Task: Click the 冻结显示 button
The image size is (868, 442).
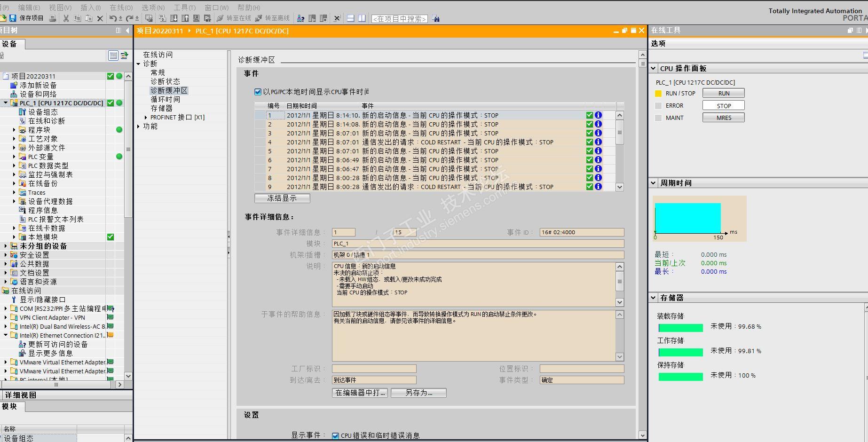Action: [x=282, y=198]
